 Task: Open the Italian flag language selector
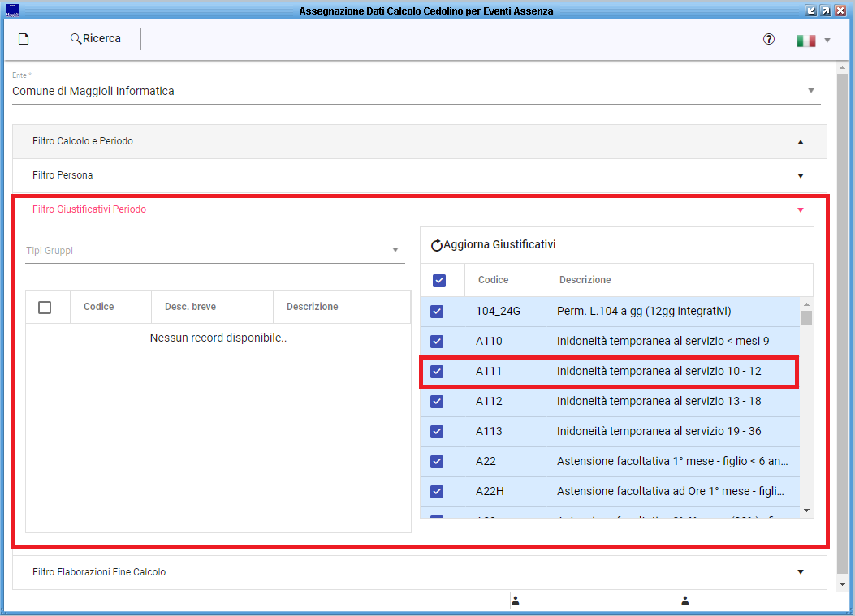click(x=813, y=40)
